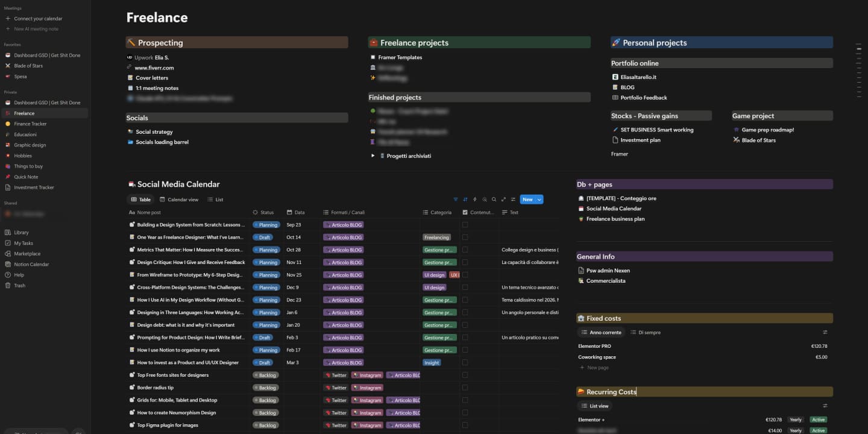Click the Trash icon in the sidebar
Image resolution: width=868 pixels, height=434 pixels.
[x=8, y=286]
